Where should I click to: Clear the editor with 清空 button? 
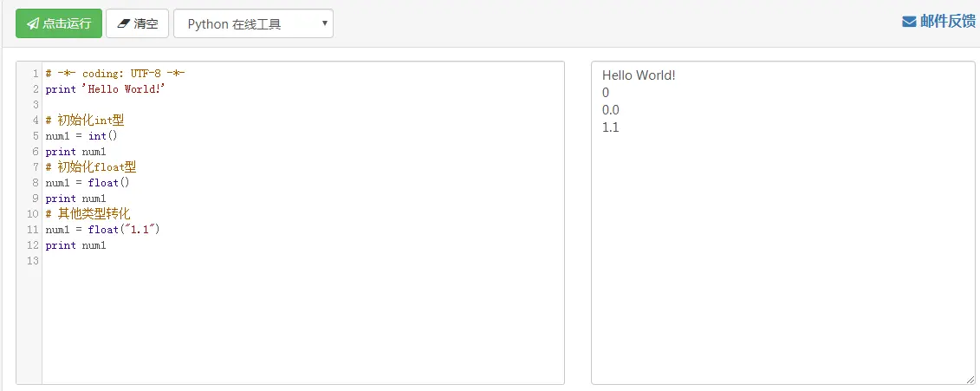pyautogui.click(x=138, y=23)
